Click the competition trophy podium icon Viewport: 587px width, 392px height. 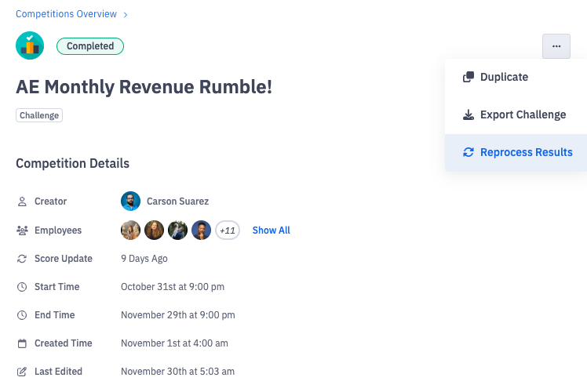pos(30,45)
